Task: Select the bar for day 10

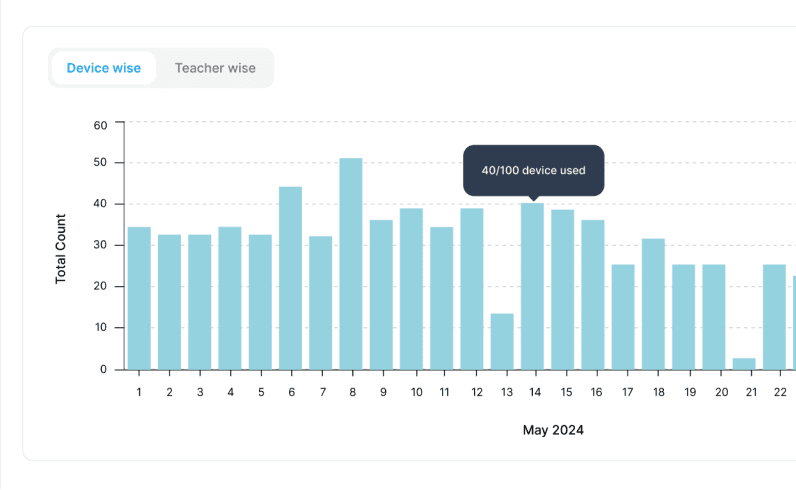Action: point(411,289)
